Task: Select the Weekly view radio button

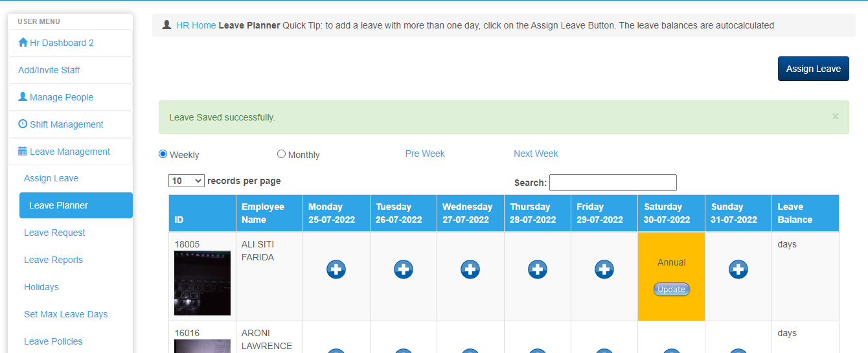Action: coord(163,154)
